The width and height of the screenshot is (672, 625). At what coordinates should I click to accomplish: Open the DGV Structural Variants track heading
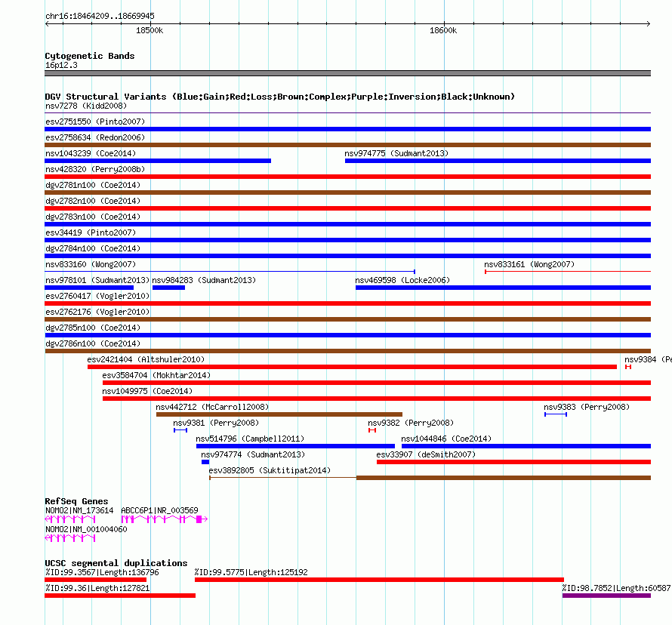(280, 97)
